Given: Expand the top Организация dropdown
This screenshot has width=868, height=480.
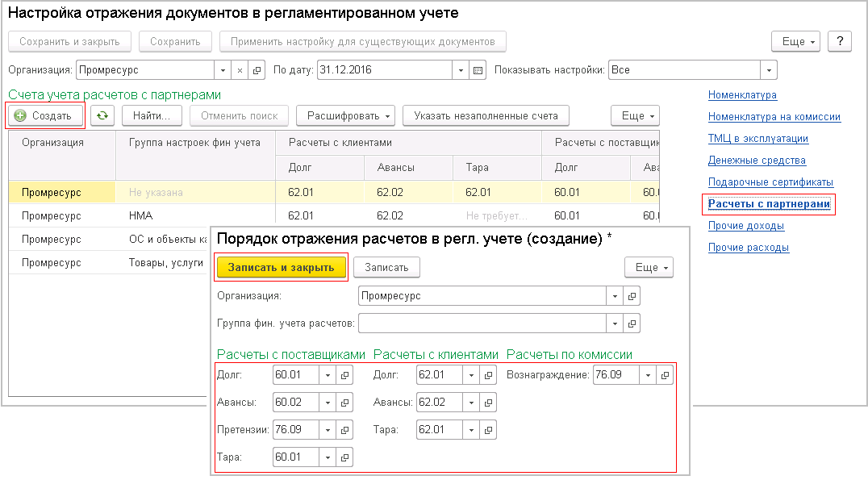Looking at the screenshot, I should pos(223,70).
